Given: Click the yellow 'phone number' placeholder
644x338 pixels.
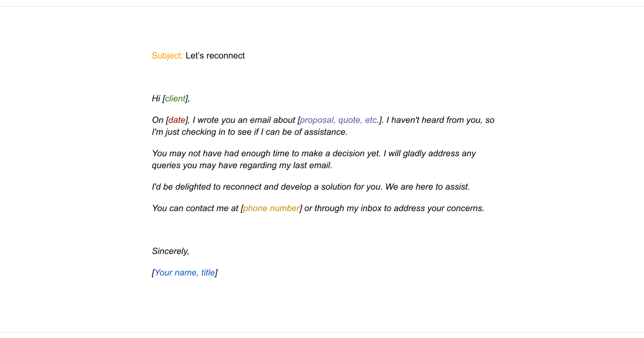Looking at the screenshot, I should (x=271, y=209).
